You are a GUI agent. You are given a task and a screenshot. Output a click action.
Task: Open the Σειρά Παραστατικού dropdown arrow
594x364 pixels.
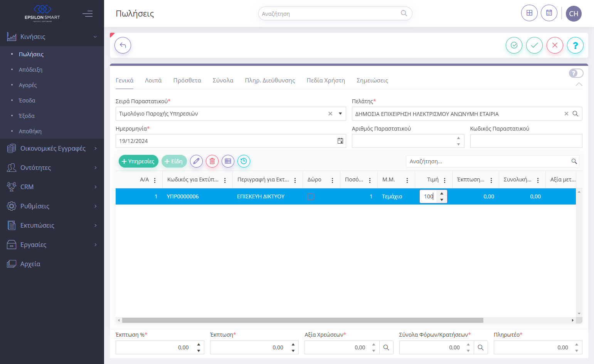tap(340, 114)
